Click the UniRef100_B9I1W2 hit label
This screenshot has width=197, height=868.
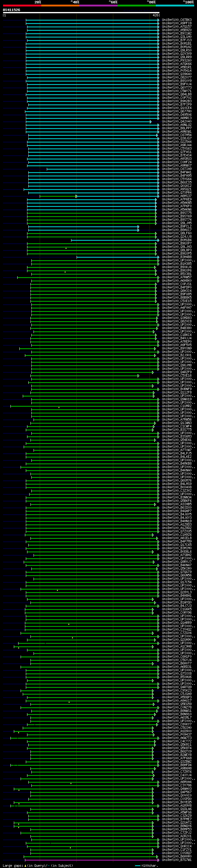coord(177,33)
